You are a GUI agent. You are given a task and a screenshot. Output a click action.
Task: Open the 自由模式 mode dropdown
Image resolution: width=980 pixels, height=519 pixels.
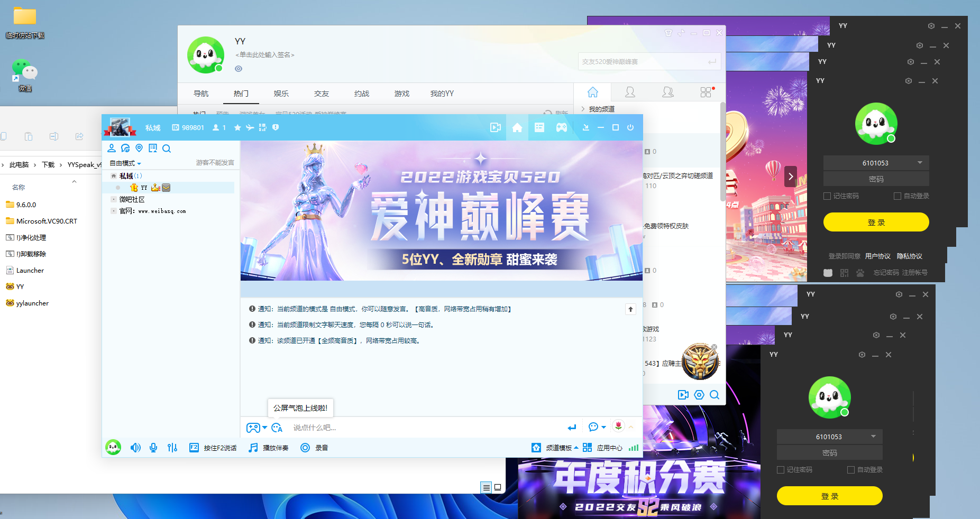[x=125, y=163]
